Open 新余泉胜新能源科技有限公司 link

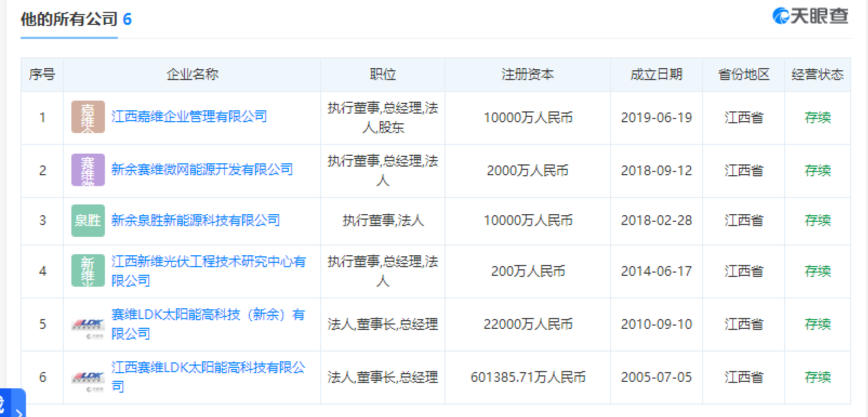click(x=195, y=220)
